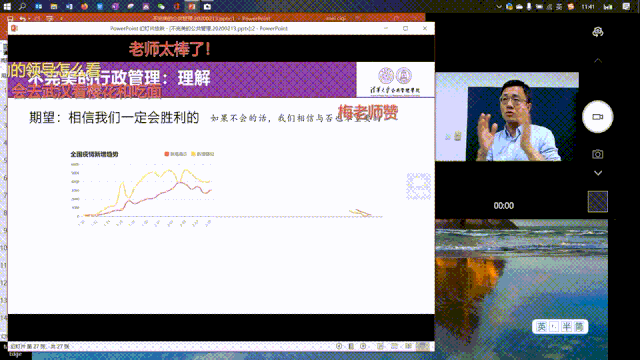This screenshot has height=360, width=640.
Task: Open the Windows Start menu
Action: [x=7, y=7]
